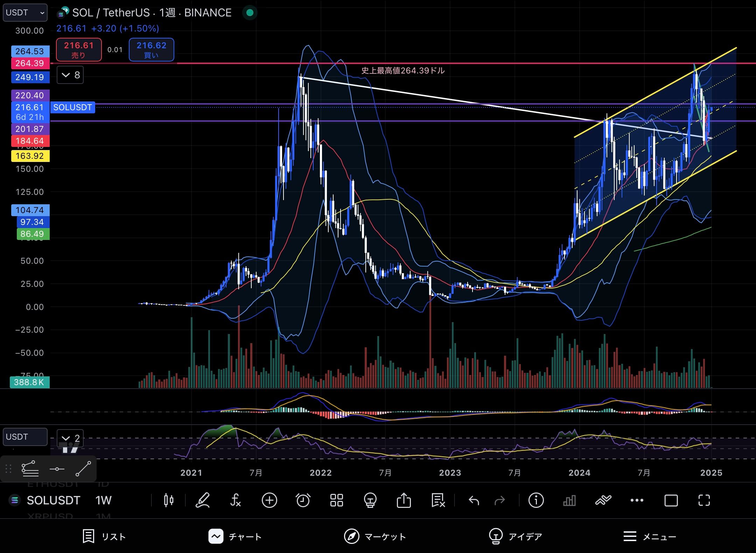Viewport: 756px width, 553px height.
Task: Tap the 2025 time axis marker
Action: (x=711, y=473)
